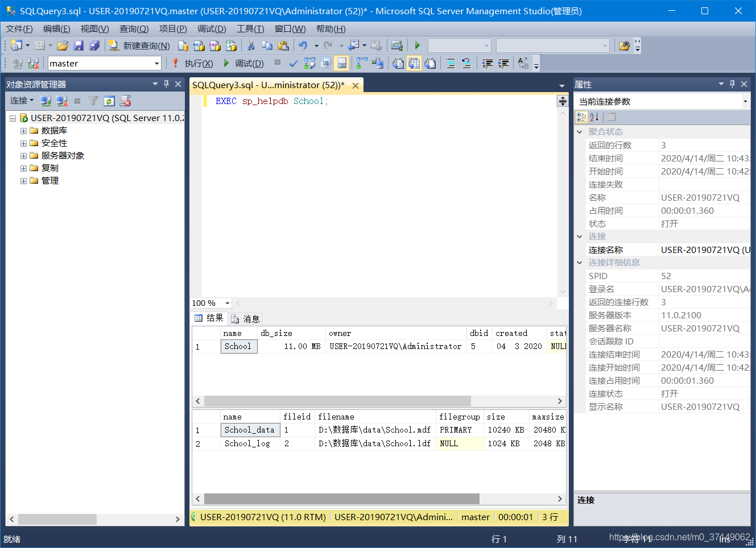This screenshot has width=756, height=548.
Task: Click the Decrease Indent icon
Action: (x=487, y=63)
